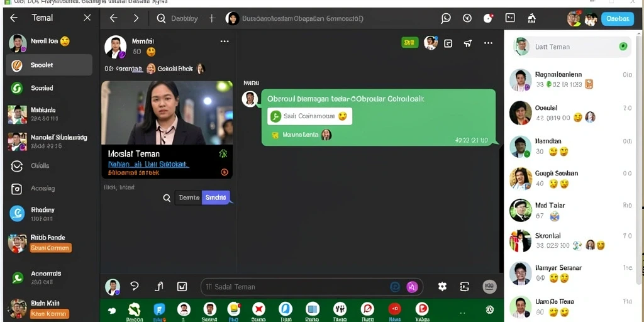Select the Smdhd tab button
The width and height of the screenshot is (644, 322).
pyautogui.click(x=216, y=197)
